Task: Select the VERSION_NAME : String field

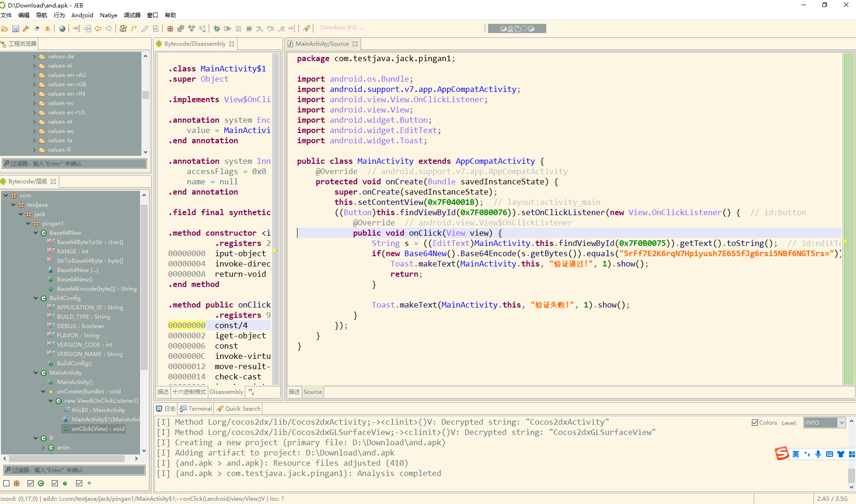Action: pyautogui.click(x=90, y=354)
